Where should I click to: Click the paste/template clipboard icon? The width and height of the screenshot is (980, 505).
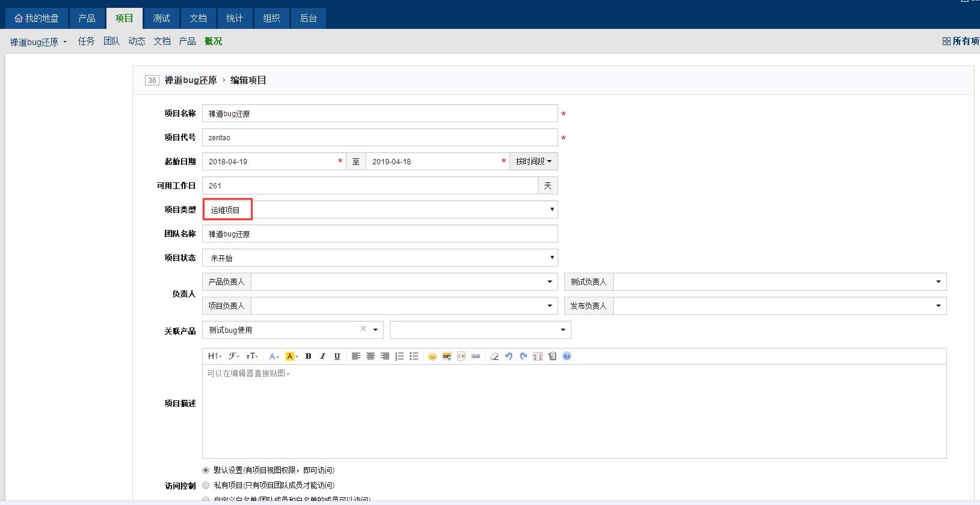pos(552,356)
